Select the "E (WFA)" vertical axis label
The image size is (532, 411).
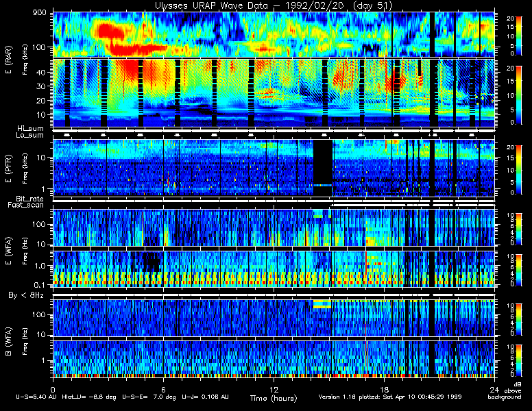tap(8, 251)
